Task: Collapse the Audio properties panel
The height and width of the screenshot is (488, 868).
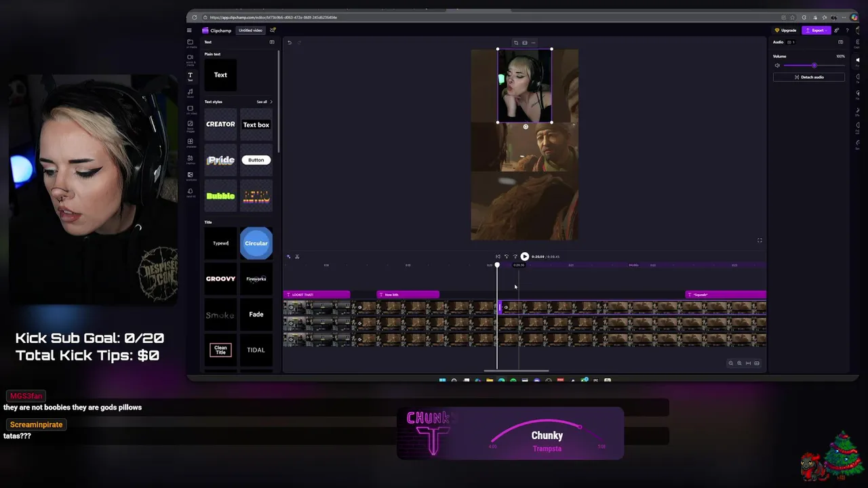Action: tap(841, 42)
